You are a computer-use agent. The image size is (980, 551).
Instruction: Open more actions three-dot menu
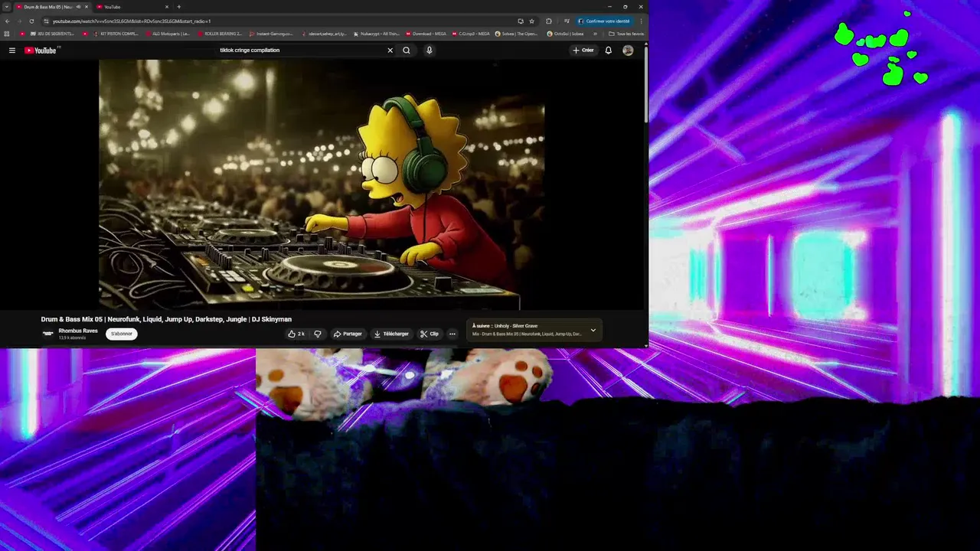point(452,334)
